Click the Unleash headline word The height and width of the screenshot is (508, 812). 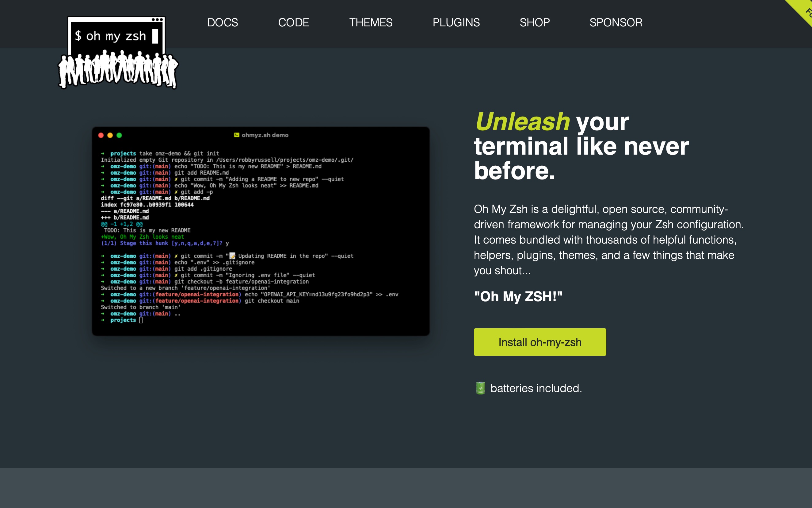522,121
